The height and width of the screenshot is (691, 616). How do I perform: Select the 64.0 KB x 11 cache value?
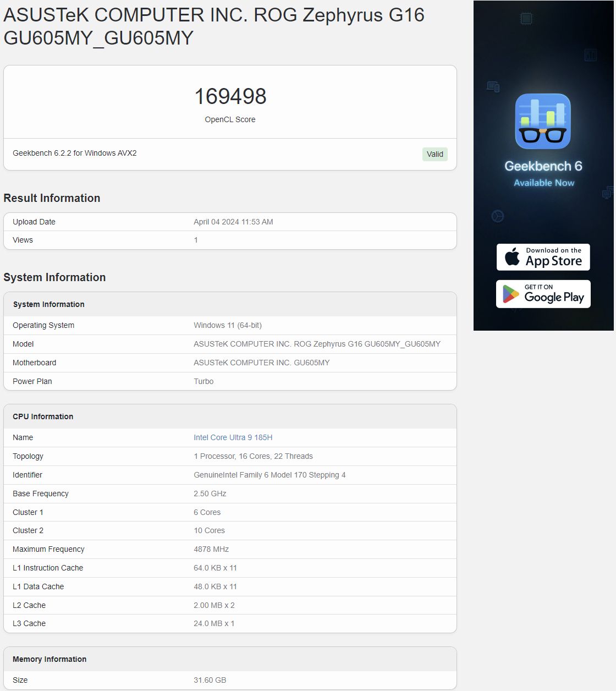coord(215,568)
